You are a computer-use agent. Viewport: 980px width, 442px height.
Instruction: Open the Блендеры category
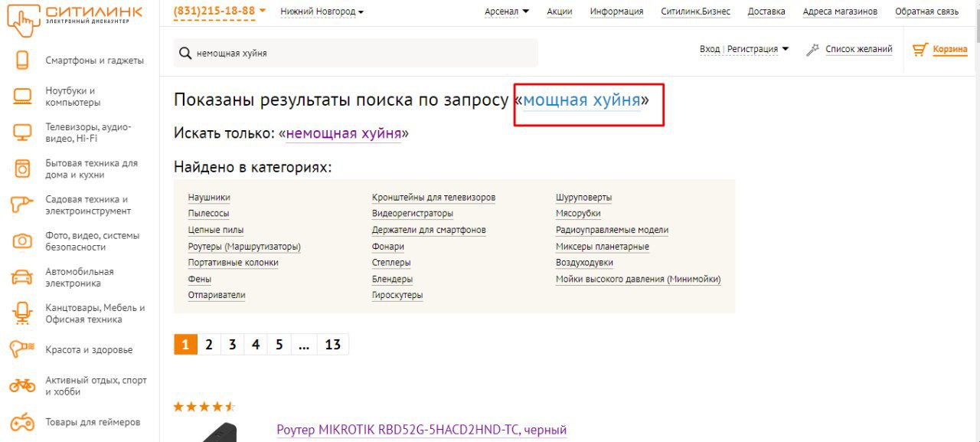click(x=392, y=279)
